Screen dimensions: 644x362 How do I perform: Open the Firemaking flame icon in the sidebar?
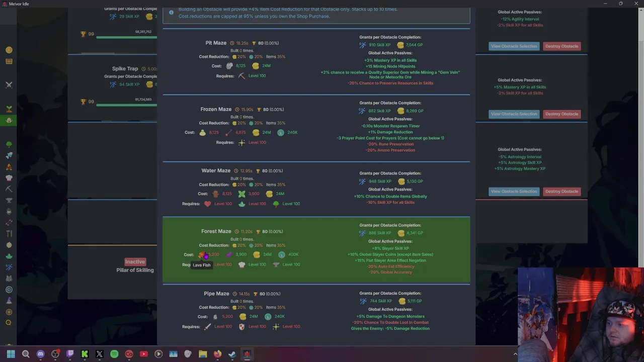point(9,167)
